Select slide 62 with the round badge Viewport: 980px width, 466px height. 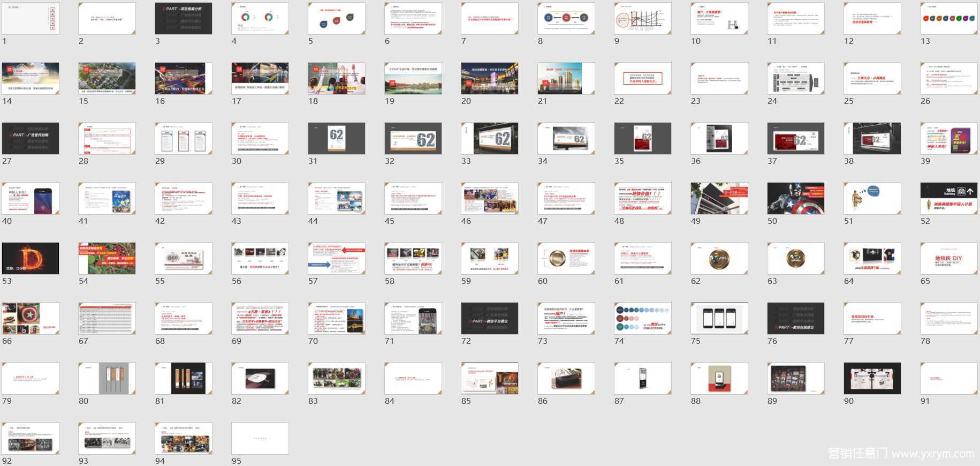(719, 259)
